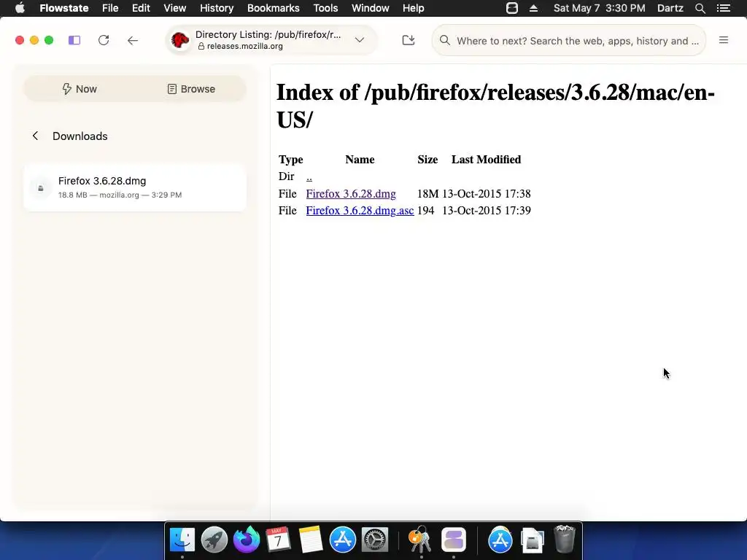Viewport: 747px width, 560px height.
Task: Select the Firefox 3.6.28.dmg download entry
Action: coord(135,187)
